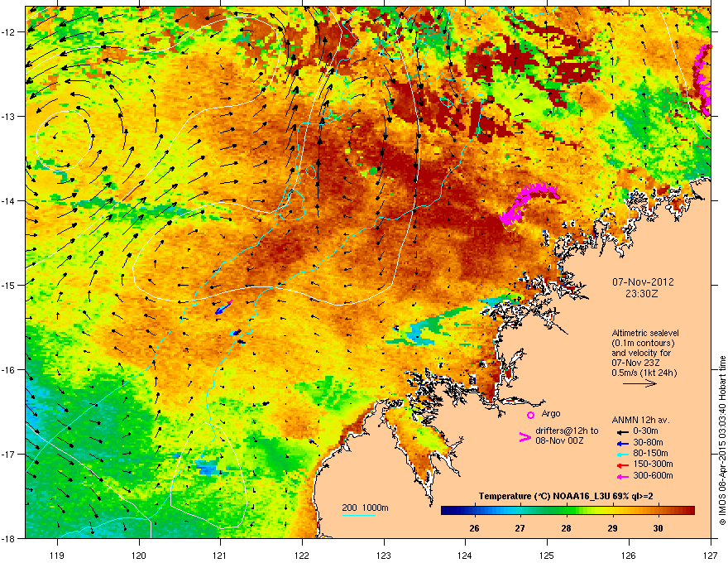The image size is (728, 563).
Task: Click the '80-150m' depth label
Action: [650, 454]
